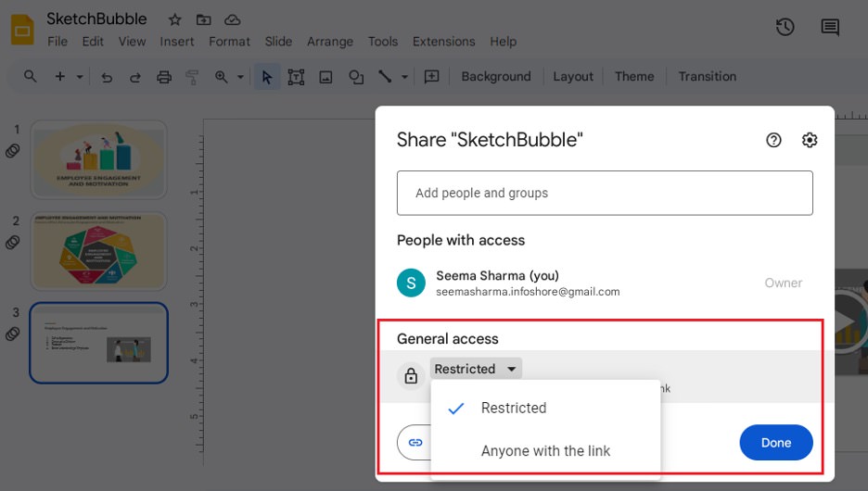Select slide 1 thumbnail
868x491 pixels.
pos(98,159)
